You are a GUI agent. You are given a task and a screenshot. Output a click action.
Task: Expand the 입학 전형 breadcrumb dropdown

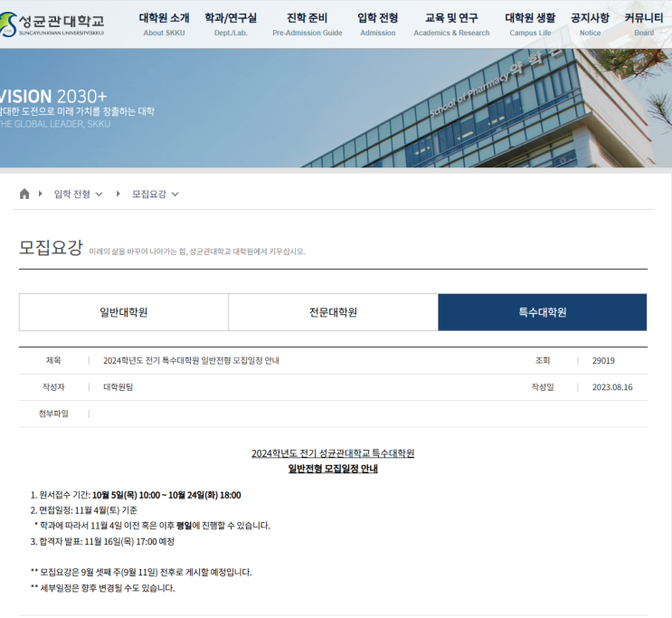[78, 194]
